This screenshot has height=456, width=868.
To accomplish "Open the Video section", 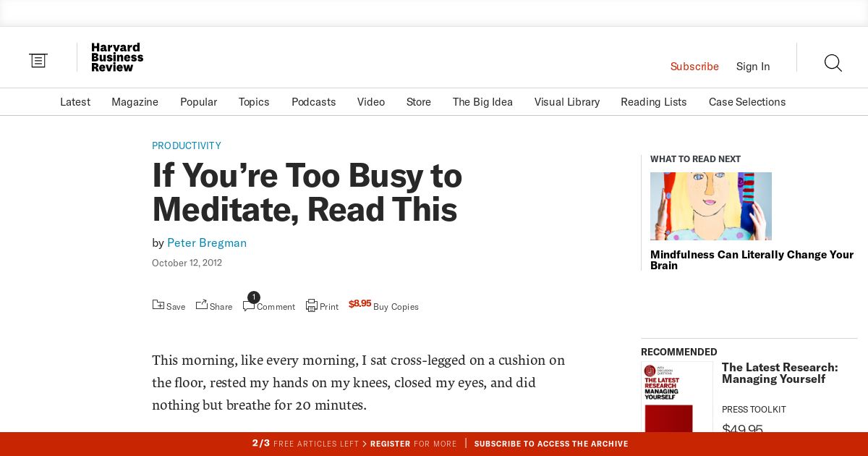I will click(371, 102).
